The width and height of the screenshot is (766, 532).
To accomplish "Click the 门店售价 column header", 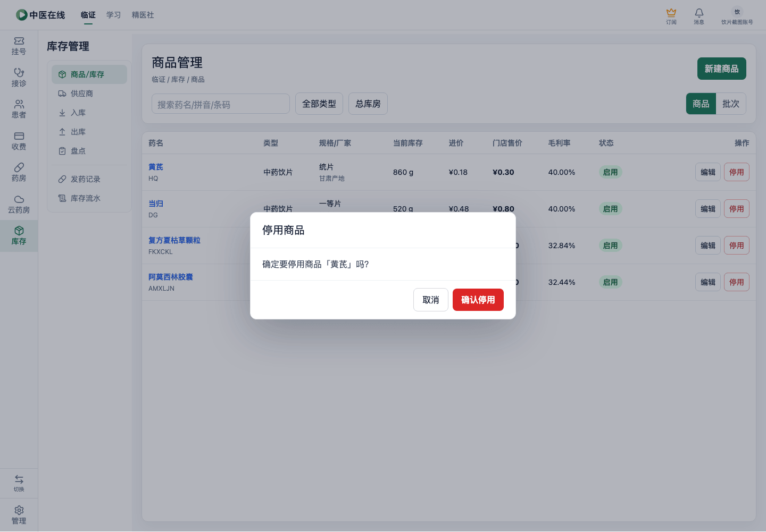I will point(507,143).
